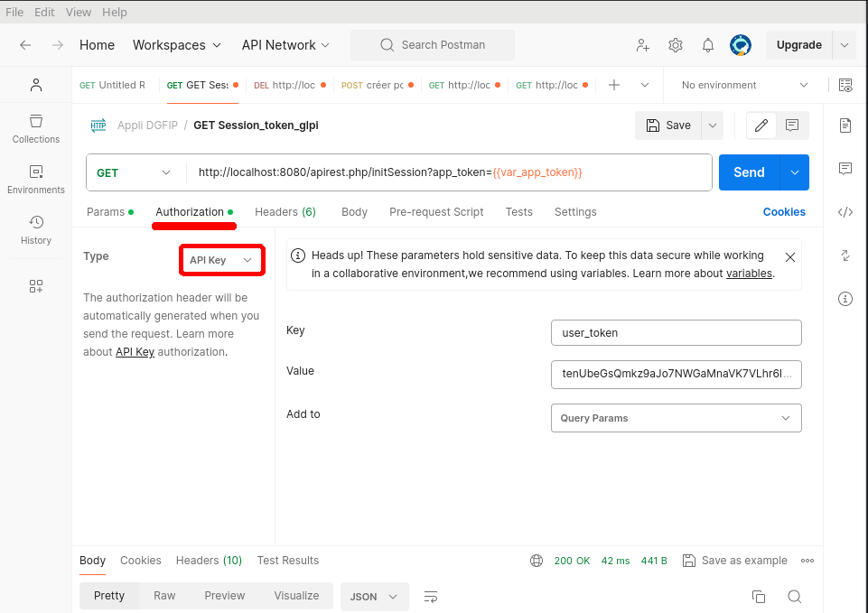Open the Help menu
868x613 pixels.
click(x=114, y=12)
